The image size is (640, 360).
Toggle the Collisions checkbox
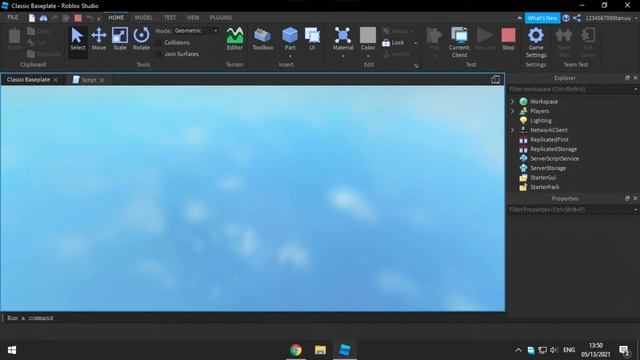[159, 42]
